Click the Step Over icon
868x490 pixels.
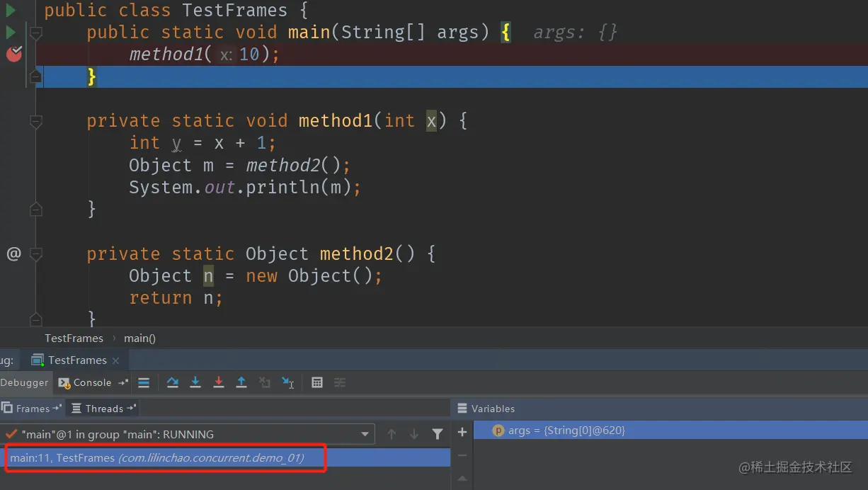pos(172,382)
